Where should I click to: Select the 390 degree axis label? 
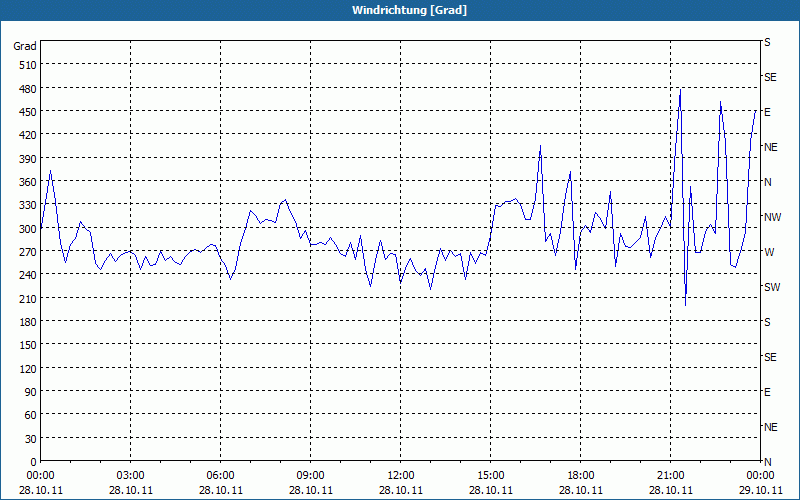pyautogui.click(x=28, y=159)
